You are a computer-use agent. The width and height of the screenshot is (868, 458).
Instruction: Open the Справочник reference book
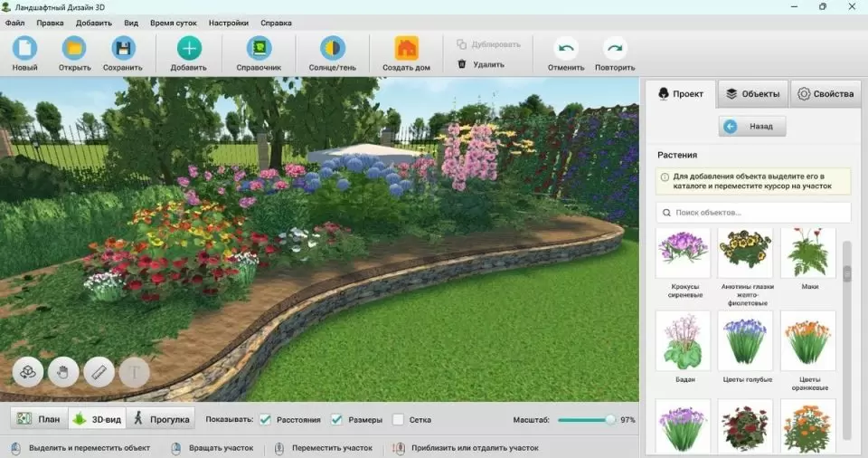click(259, 48)
